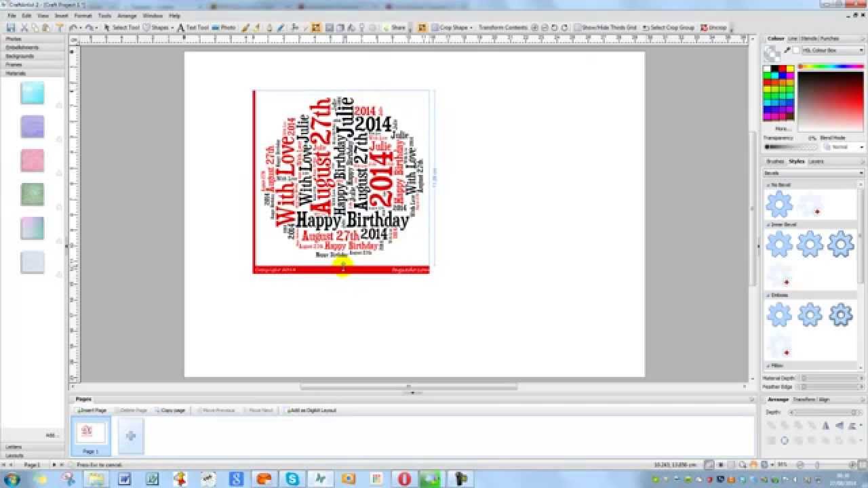Image resolution: width=868 pixels, height=488 pixels.
Task: Click the zoom in contents plus icon
Action: tap(534, 28)
